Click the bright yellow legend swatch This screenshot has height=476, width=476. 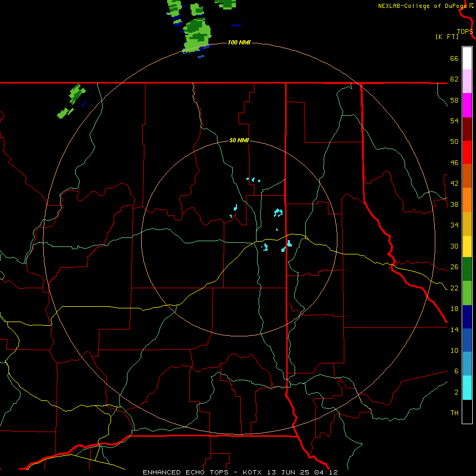[x=467, y=246]
